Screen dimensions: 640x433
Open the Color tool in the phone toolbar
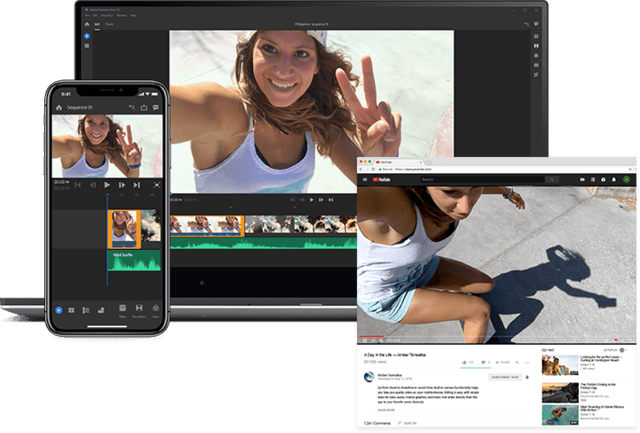[x=157, y=310]
